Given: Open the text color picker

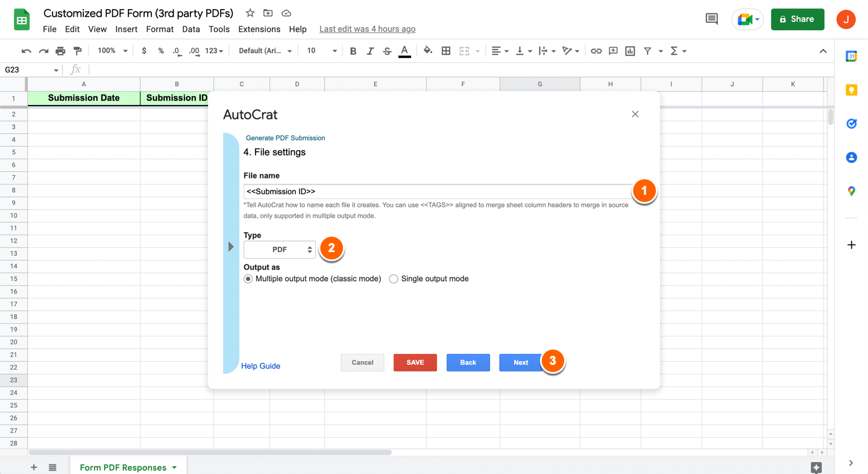Looking at the screenshot, I should (x=404, y=51).
